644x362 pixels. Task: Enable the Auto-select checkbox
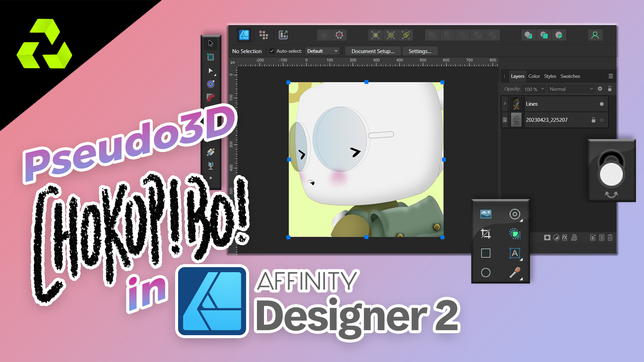tap(272, 51)
